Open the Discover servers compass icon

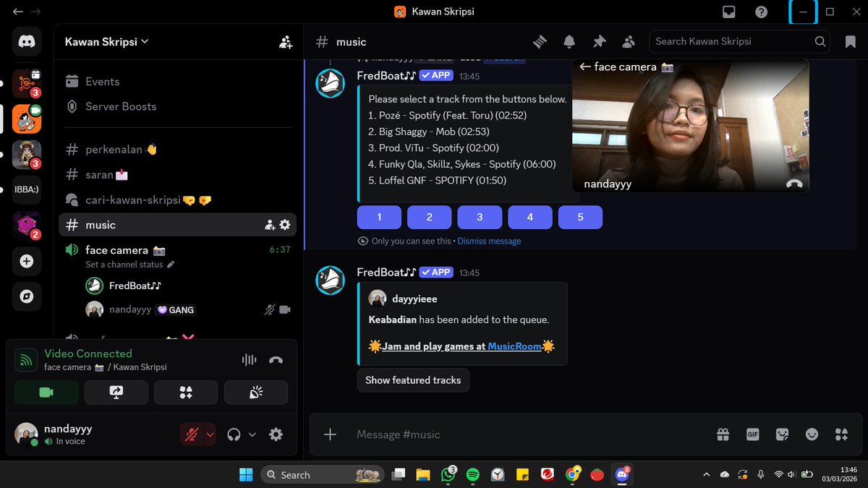[27, 296]
